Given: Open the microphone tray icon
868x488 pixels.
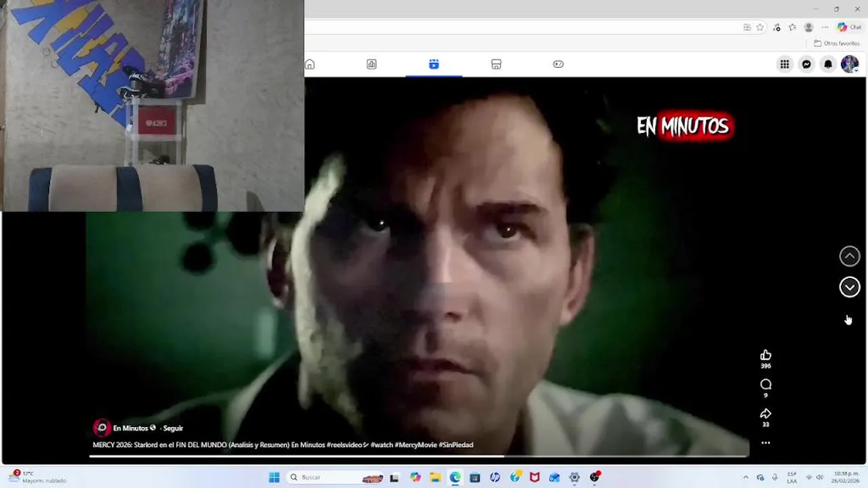Looking at the screenshot, I should [x=775, y=477].
